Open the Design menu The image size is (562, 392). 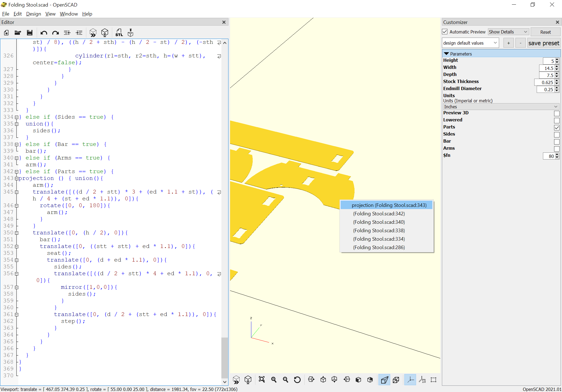(33, 14)
